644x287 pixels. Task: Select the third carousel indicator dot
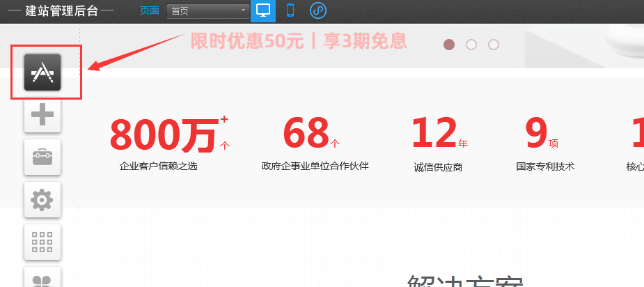point(494,45)
